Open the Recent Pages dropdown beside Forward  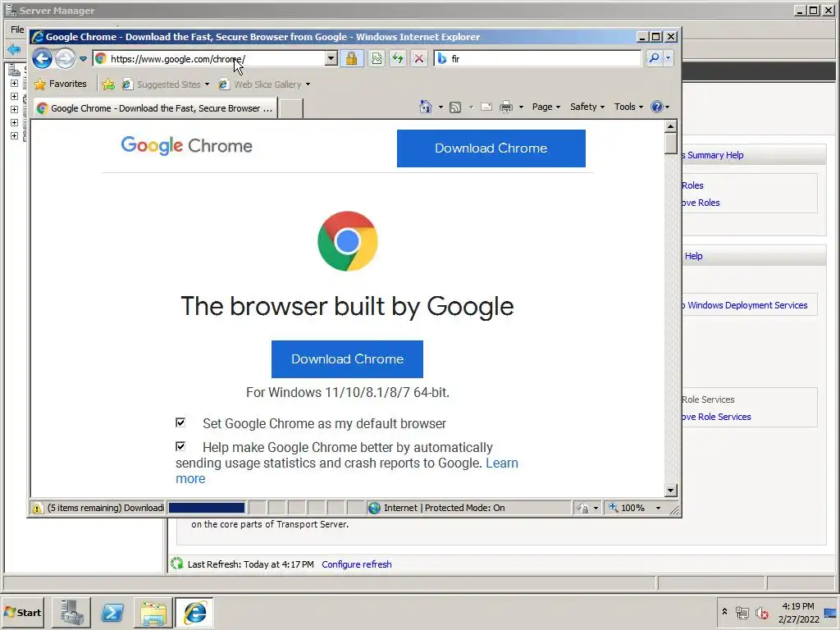83,59
